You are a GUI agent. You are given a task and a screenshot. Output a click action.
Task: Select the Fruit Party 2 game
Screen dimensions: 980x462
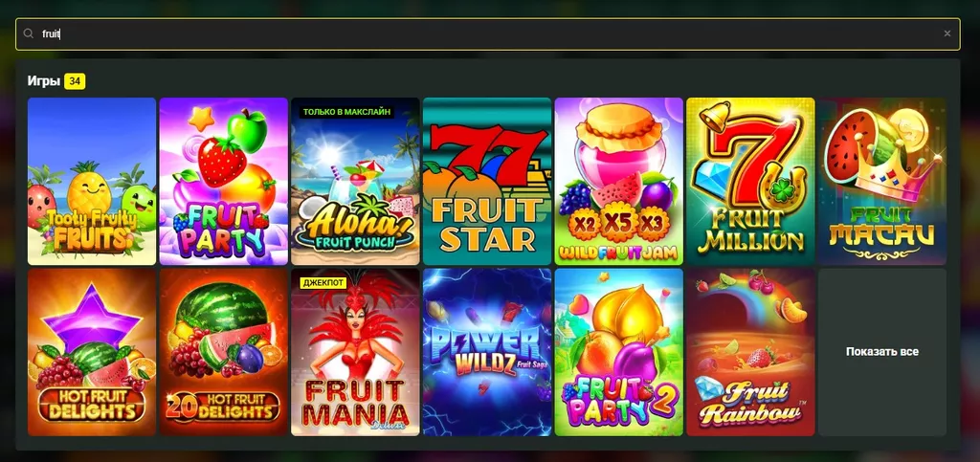[x=619, y=352]
